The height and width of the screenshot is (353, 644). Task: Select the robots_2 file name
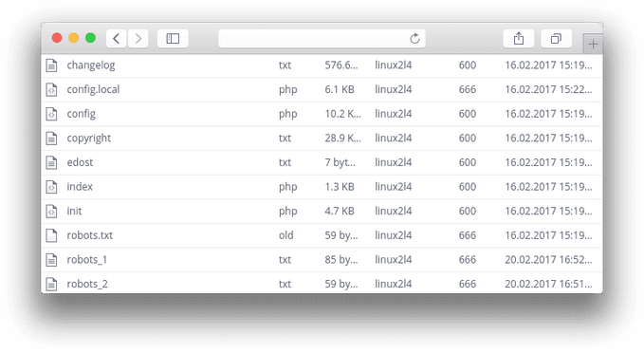click(87, 284)
